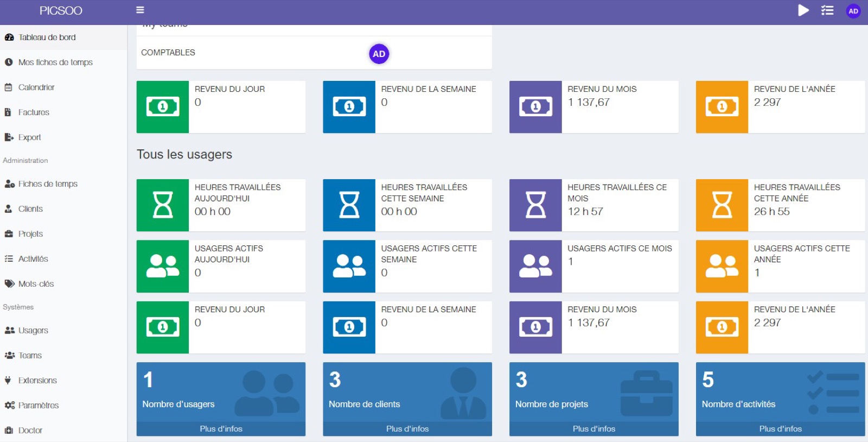Click the orange hourglass icon for this year
The image size is (868, 442).
pos(722,205)
